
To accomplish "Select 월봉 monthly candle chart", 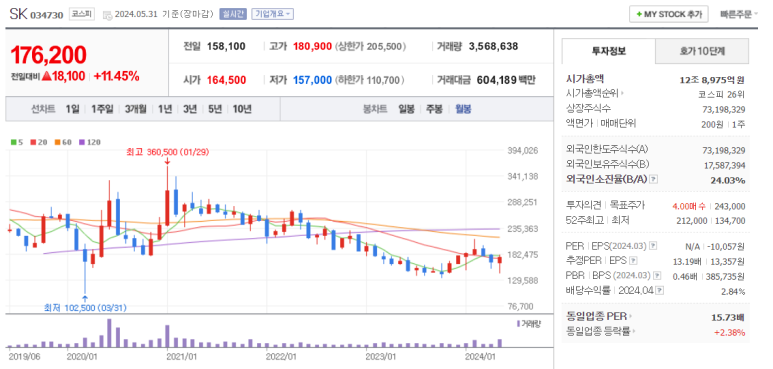I will pos(463,109).
